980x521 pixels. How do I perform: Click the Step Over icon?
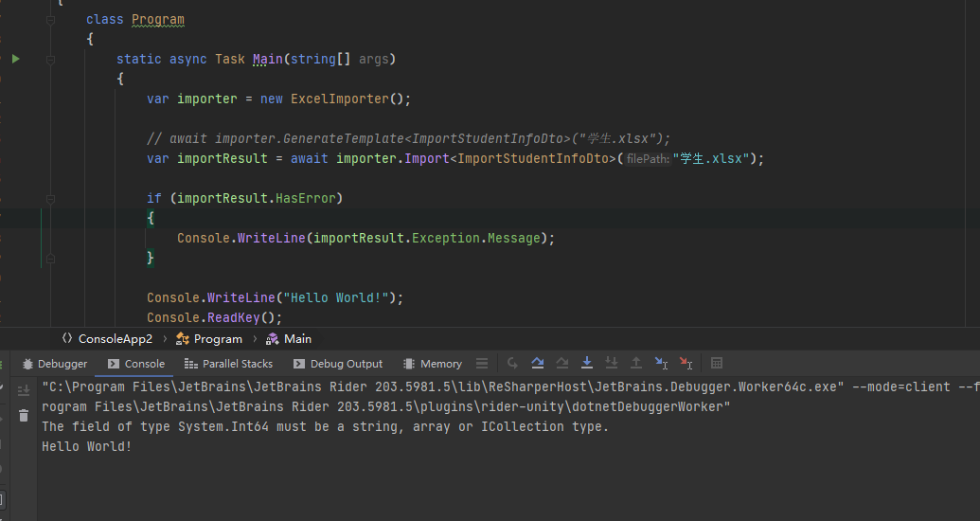(538, 363)
